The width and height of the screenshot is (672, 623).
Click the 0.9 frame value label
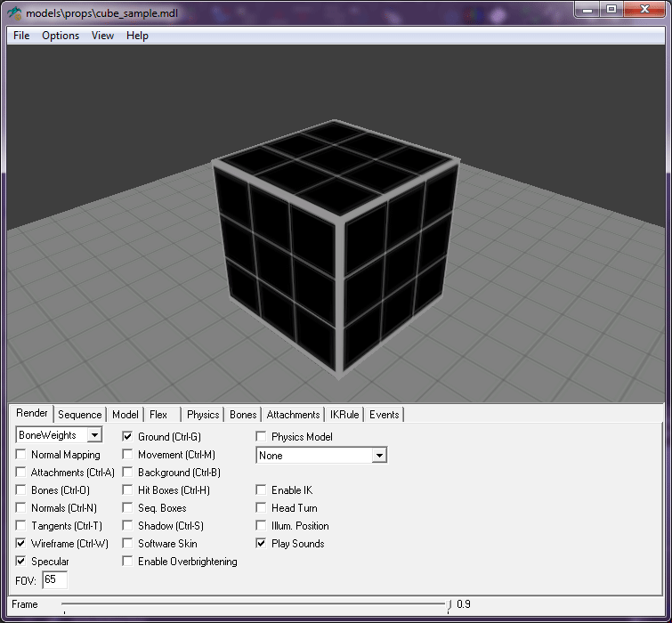coord(464,604)
